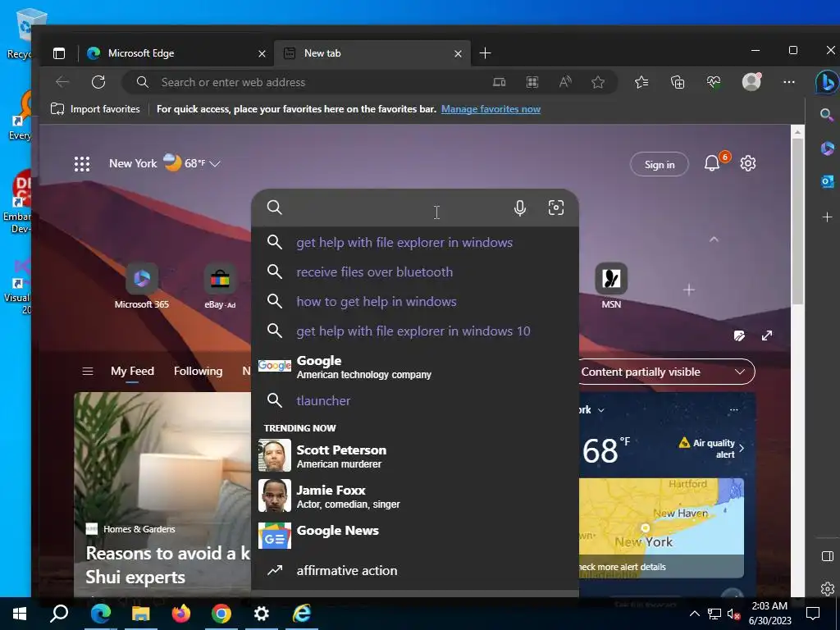Start visual search camera icon
Screen dimensions: 840x630
coord(556,208)
